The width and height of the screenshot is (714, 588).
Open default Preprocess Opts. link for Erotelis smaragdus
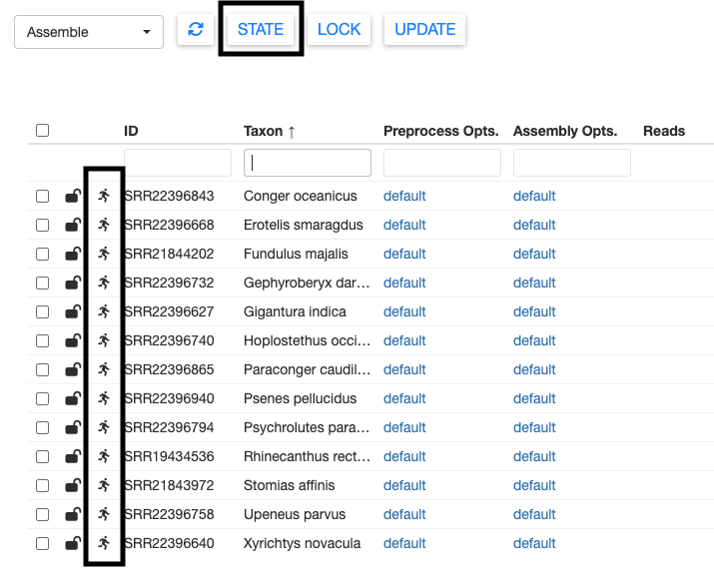pyautogui.click(x=404, y=225)
